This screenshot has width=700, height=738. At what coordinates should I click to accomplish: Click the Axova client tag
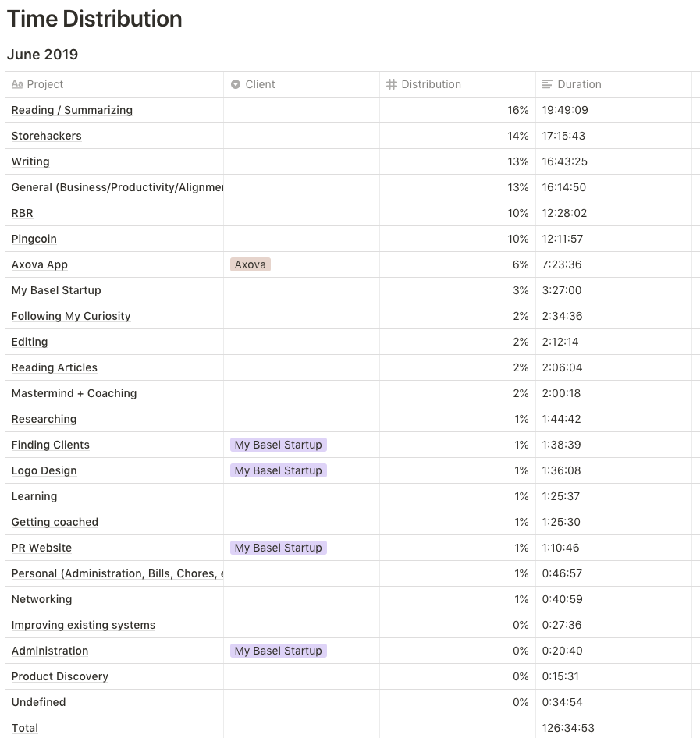pos(251,264)
